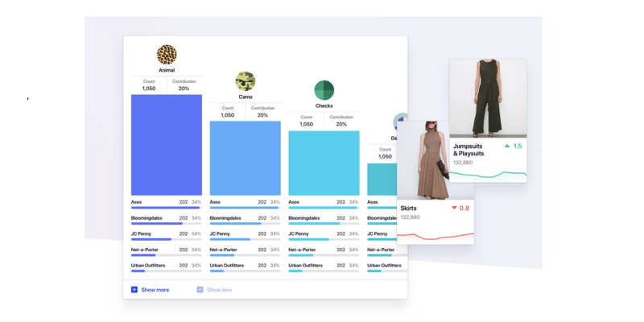The image size is (644, 322).
Task: Click the red trend line on Skirts card
Action: pos(436,236)
